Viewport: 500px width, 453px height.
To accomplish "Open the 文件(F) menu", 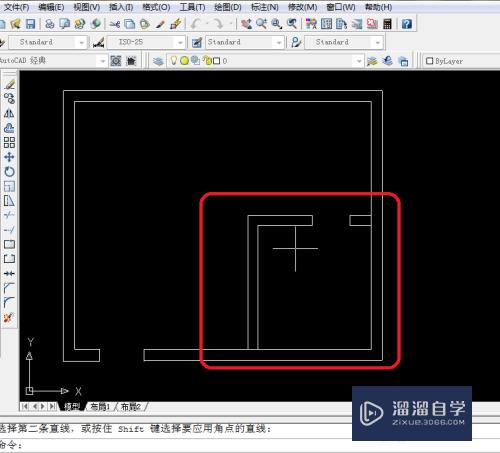I will [x=16, y=7].
